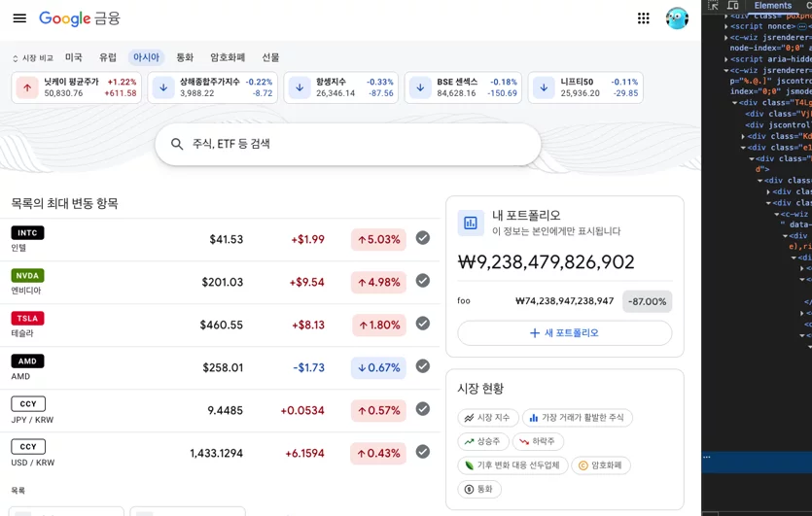This screenshot has width=812, height=516.
Task: Select the 아시아 market tab
Action: (146, 57)
